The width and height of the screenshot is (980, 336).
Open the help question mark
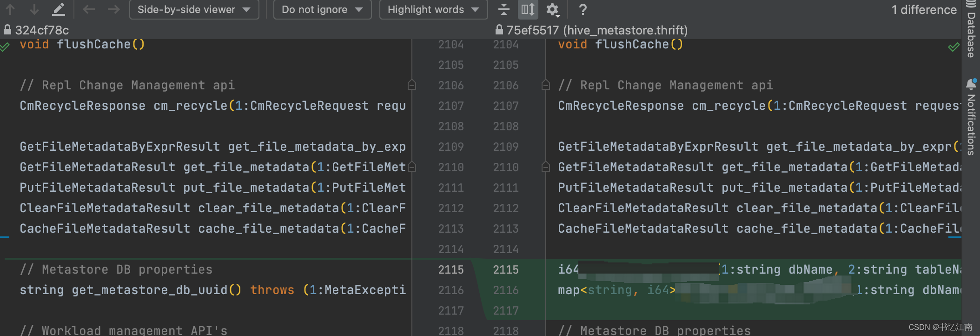coord(583,9)
